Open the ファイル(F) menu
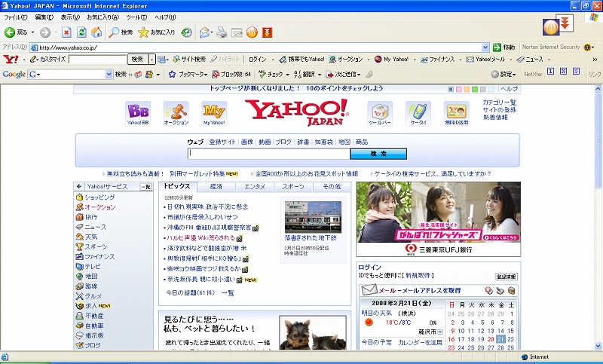This screenshot has height=364, width=603. (x=15, y=17)
